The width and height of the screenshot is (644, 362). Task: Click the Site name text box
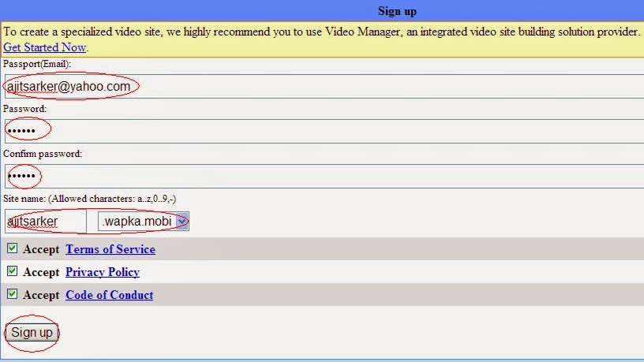(46, 221)
